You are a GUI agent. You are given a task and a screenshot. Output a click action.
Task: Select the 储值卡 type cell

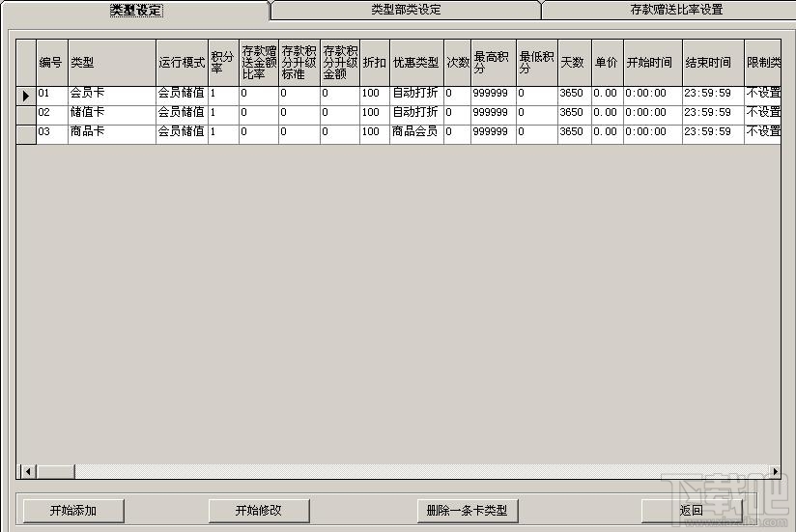[112, 113]
